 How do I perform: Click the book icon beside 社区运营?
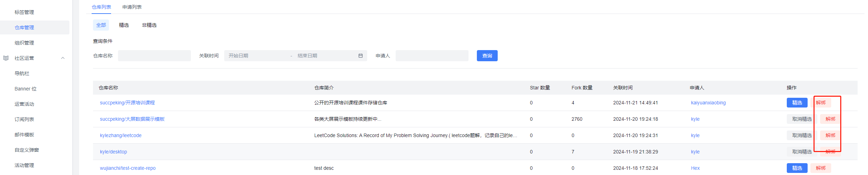click(6, 58)
